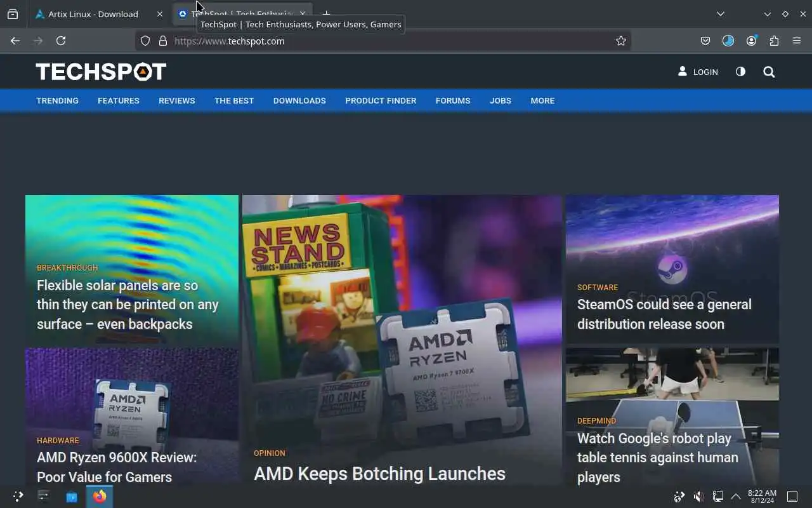The height and width of the screenshot is (508, 812).
Task: Reload the current page
Action: click(x=61, y=41)
